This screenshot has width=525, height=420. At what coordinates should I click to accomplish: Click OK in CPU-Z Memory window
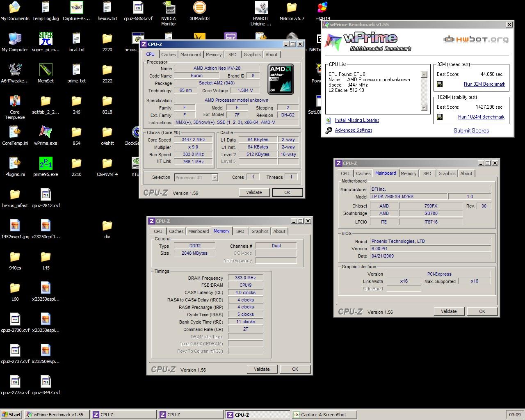point(295,369)
